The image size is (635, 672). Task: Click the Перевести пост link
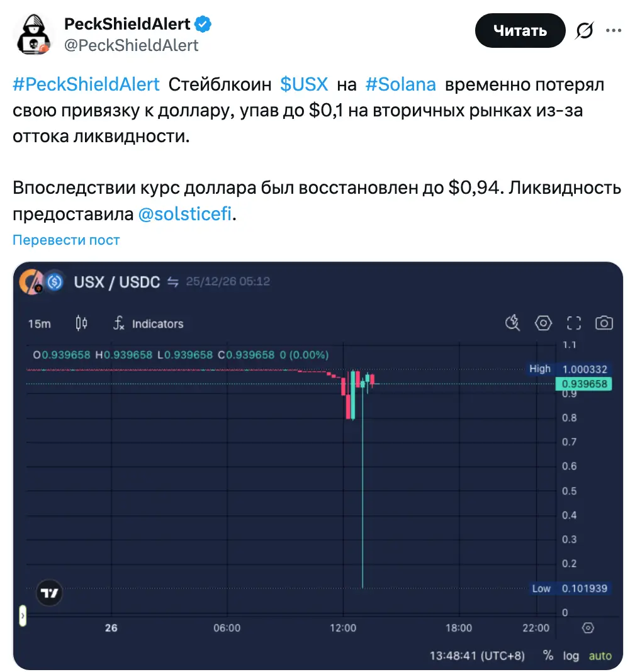[66, 240]
